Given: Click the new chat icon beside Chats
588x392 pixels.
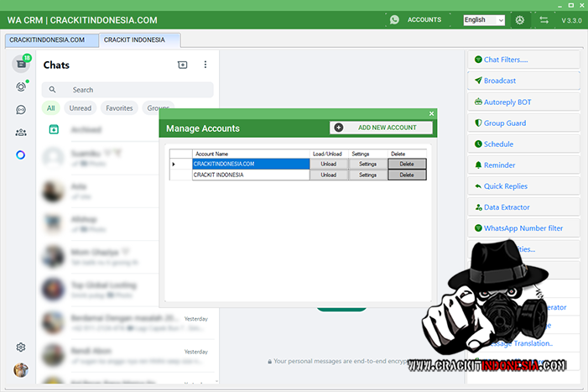Looking at the screenshot, I should coord(183,65).
